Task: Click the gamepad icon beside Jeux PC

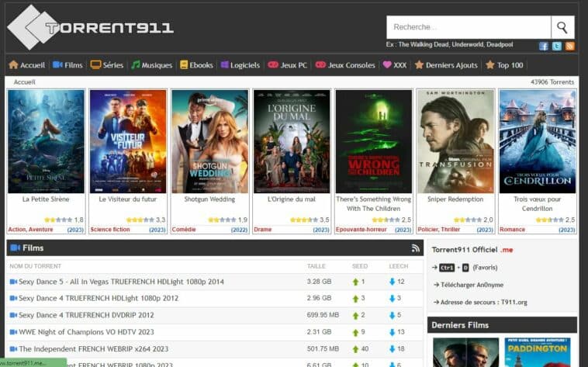Action: click(x=272, y=64)
